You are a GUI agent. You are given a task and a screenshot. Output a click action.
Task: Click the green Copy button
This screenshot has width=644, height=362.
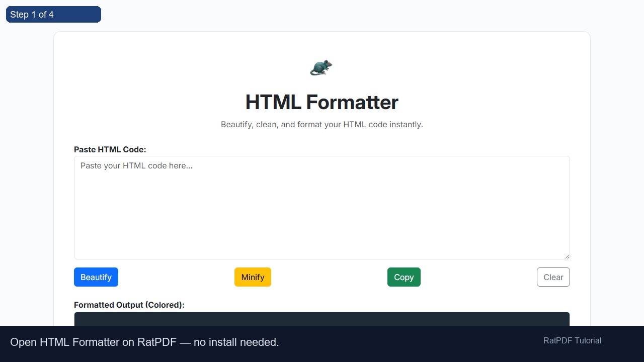[x=404, y=277]
